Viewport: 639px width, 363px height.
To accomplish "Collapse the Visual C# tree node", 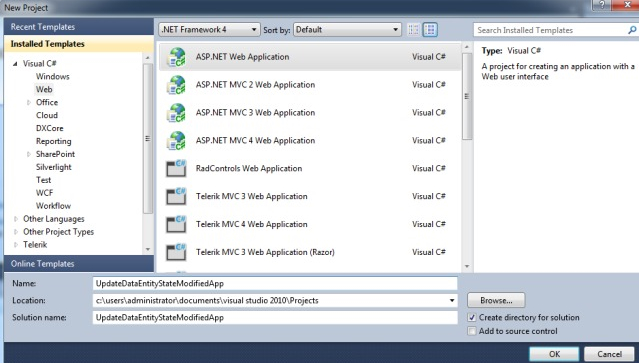I will click(15, 64).
